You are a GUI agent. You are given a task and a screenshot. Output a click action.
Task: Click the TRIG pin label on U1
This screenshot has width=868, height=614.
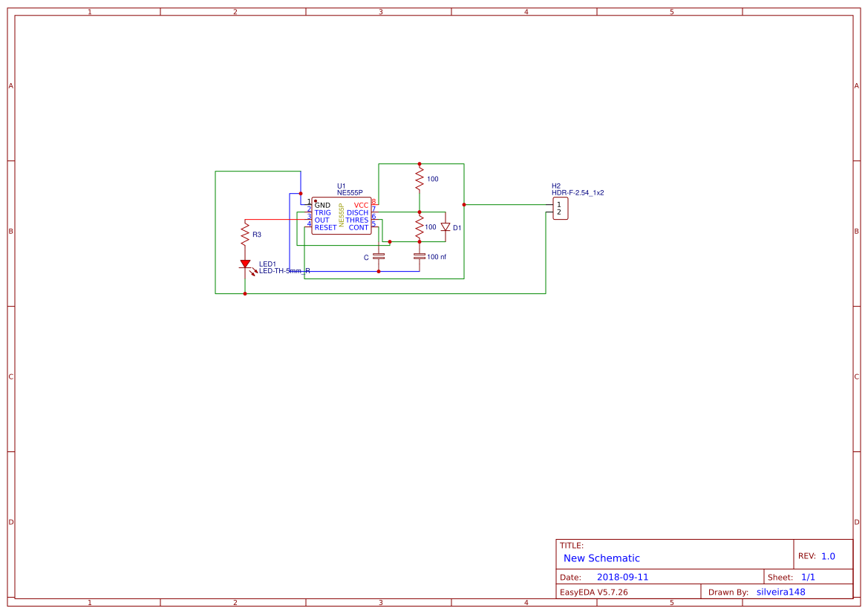322,213
